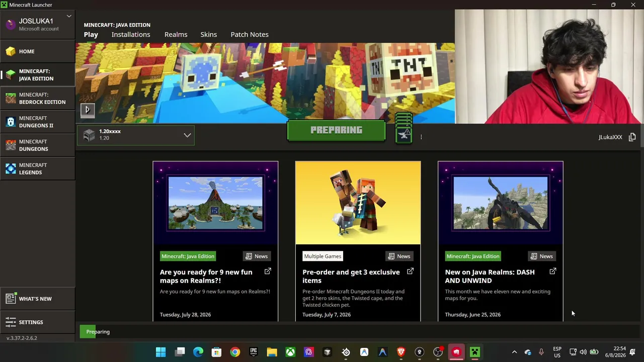
Task: Open external link for DASH AND UNWIND article
Action: tap(552, 271)
